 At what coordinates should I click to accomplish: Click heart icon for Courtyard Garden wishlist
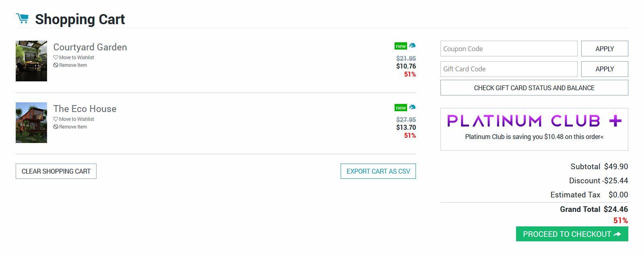point(56,58)
